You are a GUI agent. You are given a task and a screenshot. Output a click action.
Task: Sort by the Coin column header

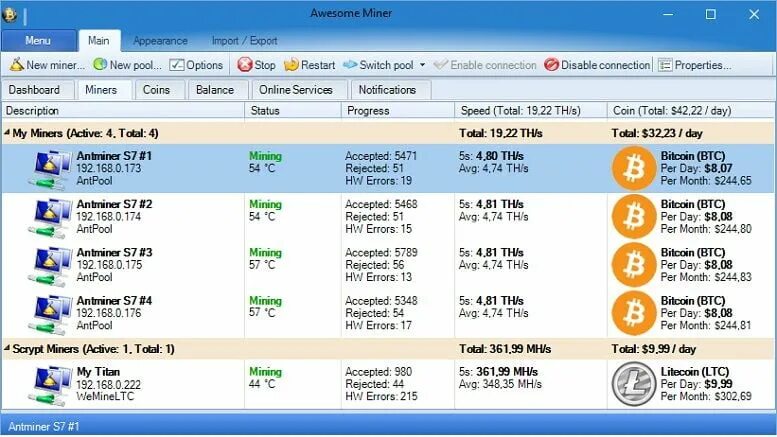[691, 110]
